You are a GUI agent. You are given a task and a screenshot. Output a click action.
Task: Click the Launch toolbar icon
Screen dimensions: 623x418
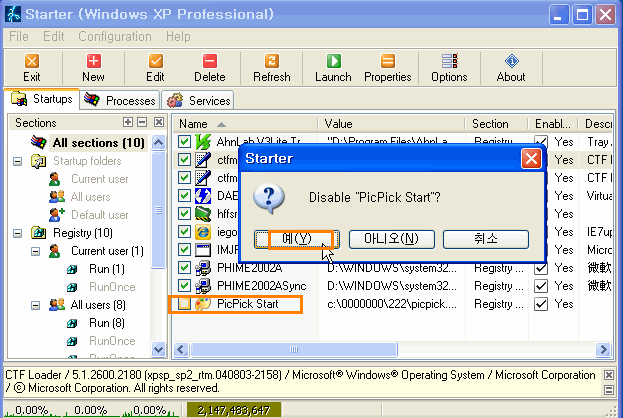(333, 61)
